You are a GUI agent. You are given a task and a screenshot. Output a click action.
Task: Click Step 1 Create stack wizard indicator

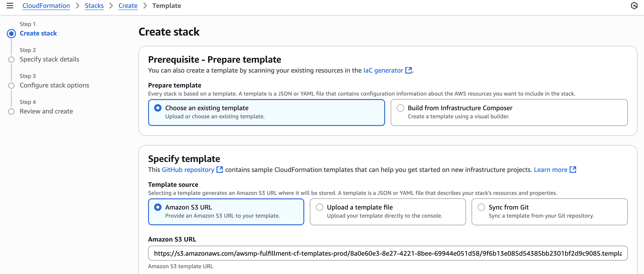[x=11, y=34]
